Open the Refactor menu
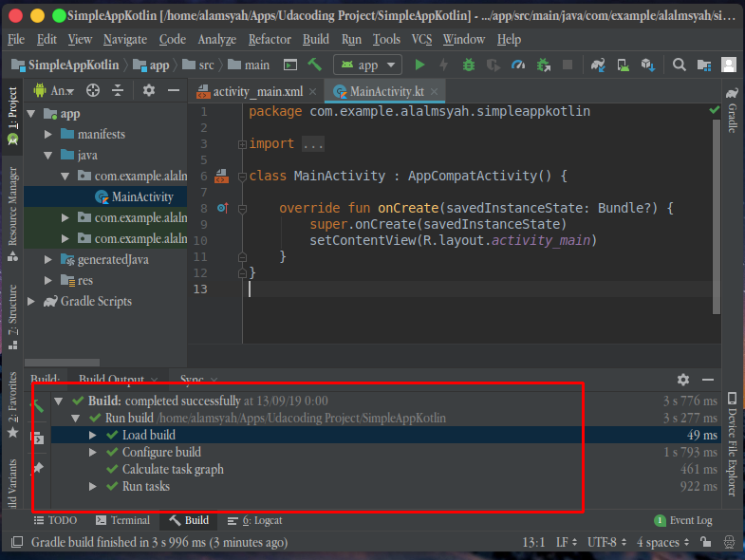 (270, 40)
